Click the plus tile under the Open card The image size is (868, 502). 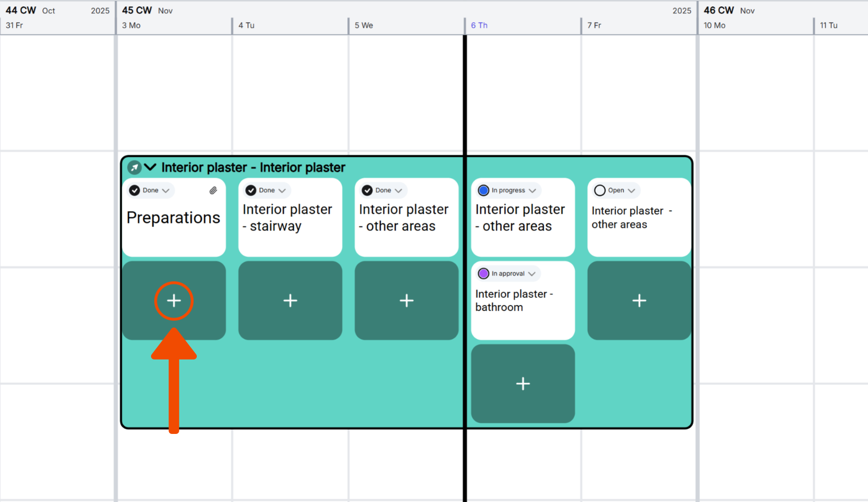tap(639, 301)
